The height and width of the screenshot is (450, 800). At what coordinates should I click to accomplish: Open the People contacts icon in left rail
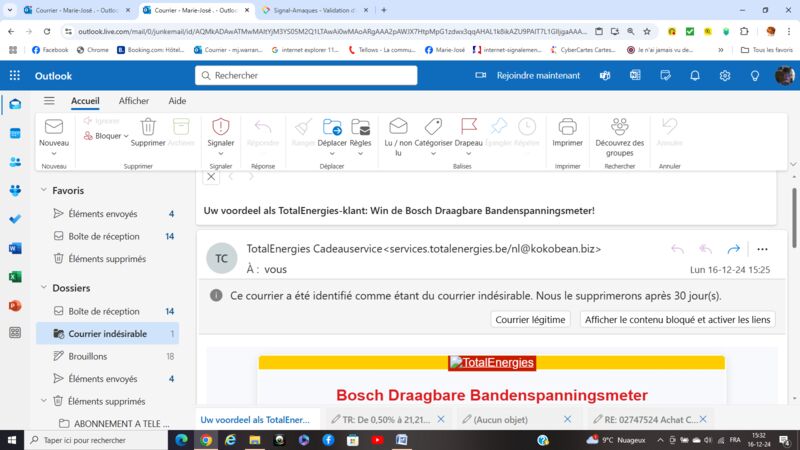pyautogui.click(x=15, y=162)
